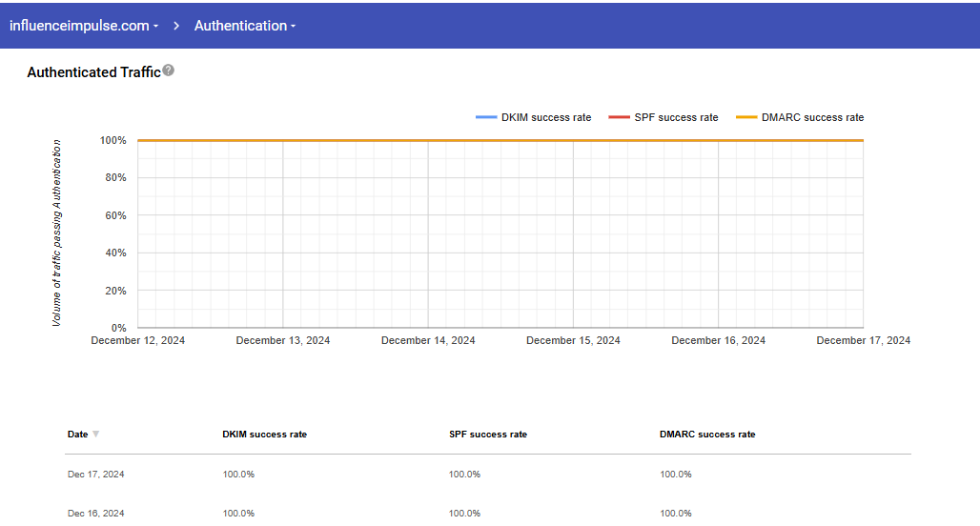Toggle the DKIM success rate legend label

coord(546,118)
